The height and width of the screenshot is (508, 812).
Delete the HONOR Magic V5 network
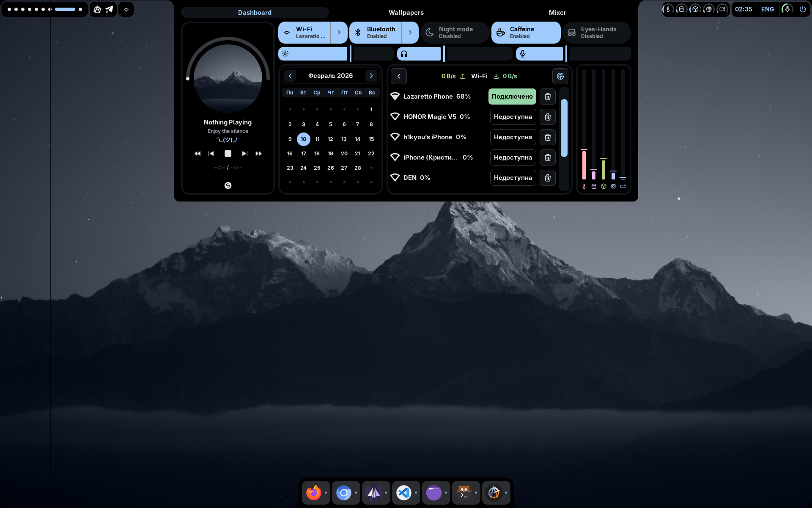(548, 117)
